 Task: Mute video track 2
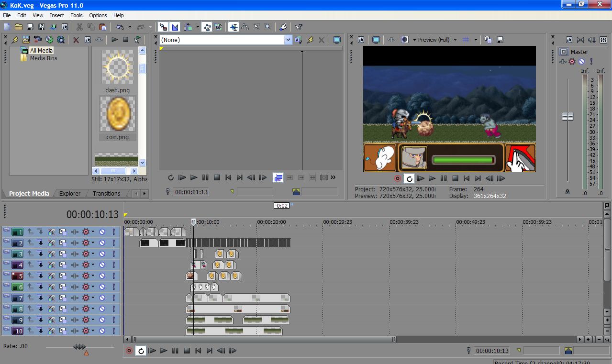[102, 243]
